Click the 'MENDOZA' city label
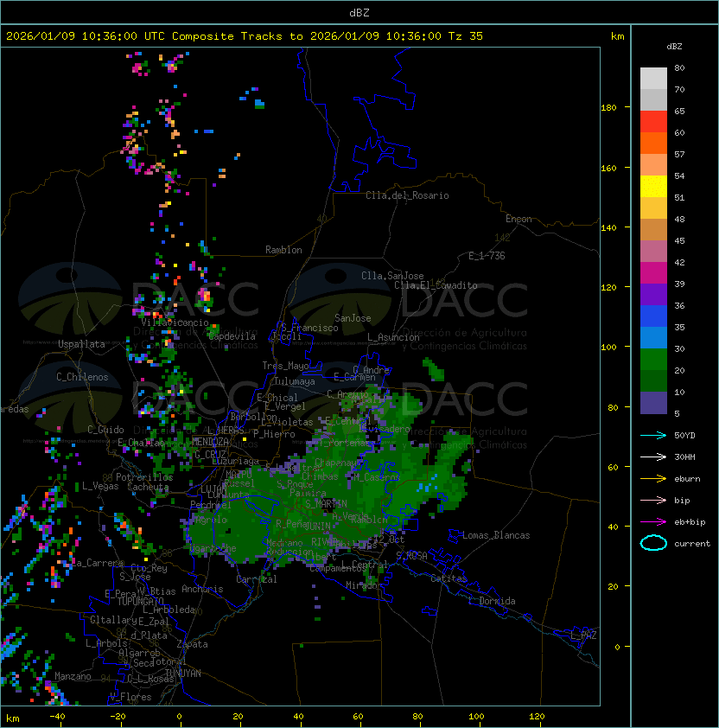Viewport: 719px width, 728px height. 210,441
